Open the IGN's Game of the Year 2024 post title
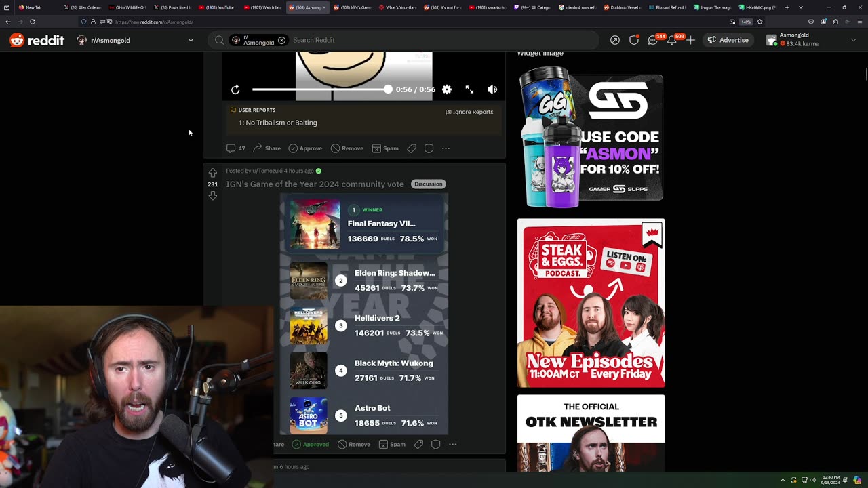This screenshot has height=488, width=868. click(x=315, y=184)
